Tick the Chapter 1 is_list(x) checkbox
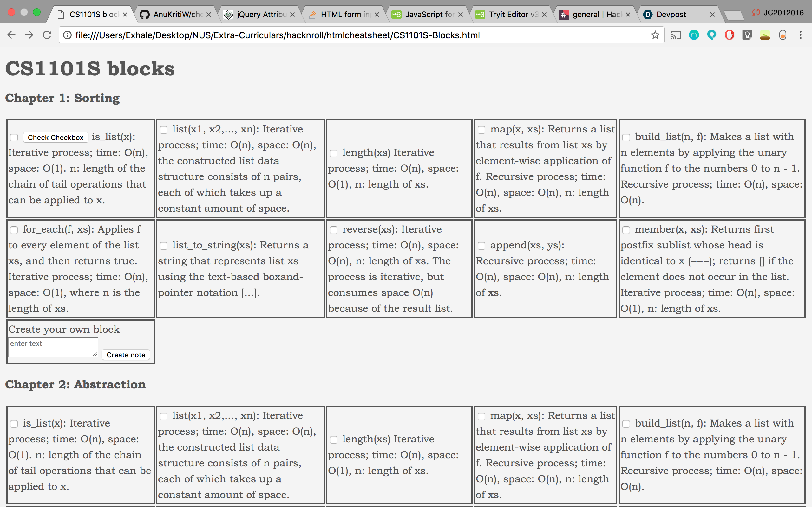 click(14, 138)
